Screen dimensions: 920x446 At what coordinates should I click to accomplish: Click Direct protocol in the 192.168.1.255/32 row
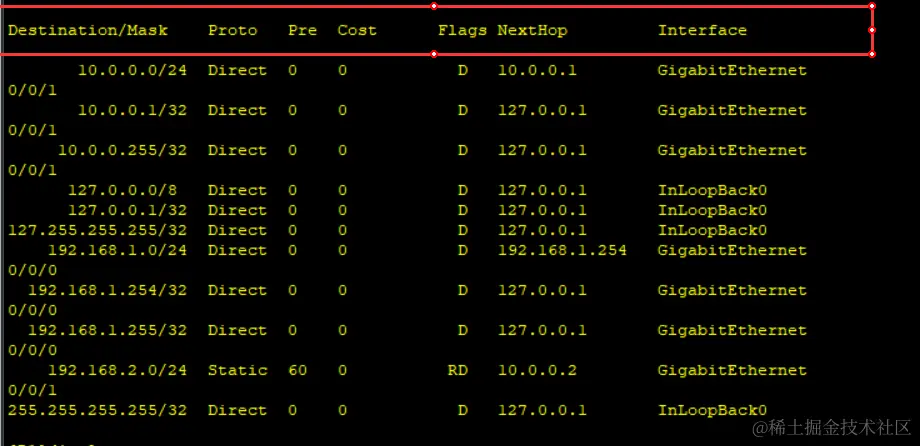tap(238, 330)
